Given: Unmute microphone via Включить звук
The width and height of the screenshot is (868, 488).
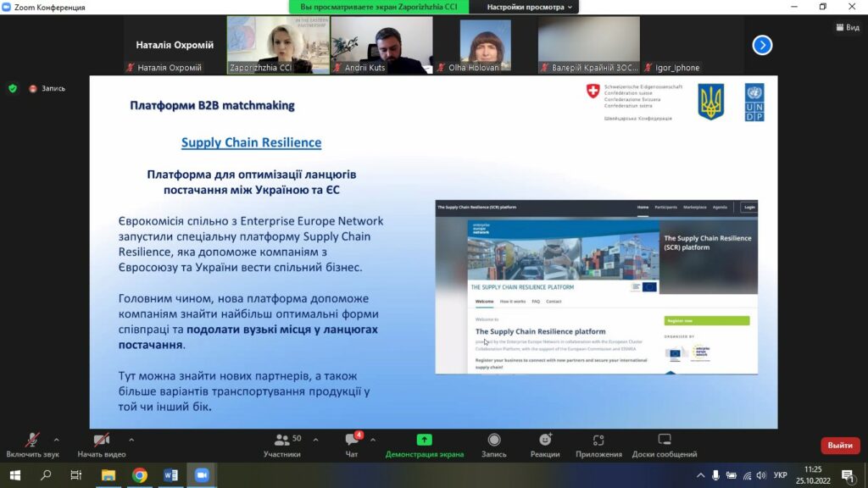Looking at the screenshot, I should coord(32,446).
